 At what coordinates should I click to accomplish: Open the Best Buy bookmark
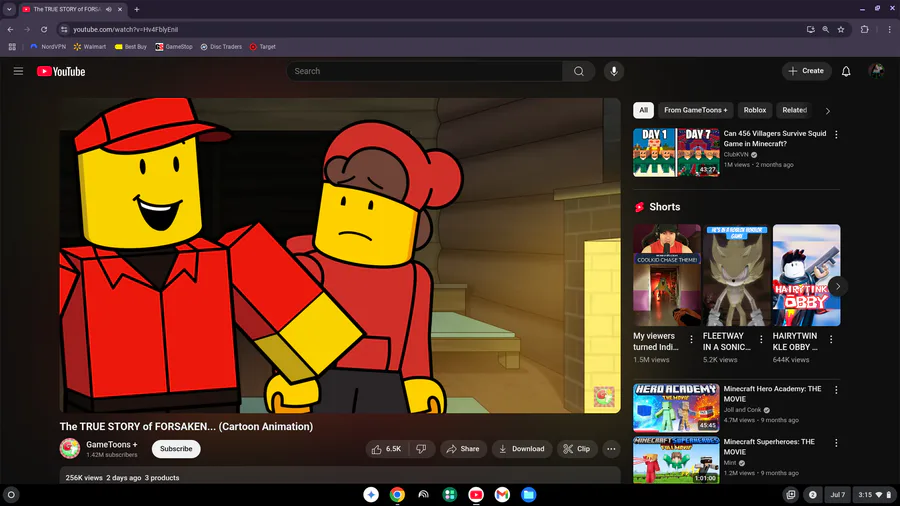click(x=131, y=47)
